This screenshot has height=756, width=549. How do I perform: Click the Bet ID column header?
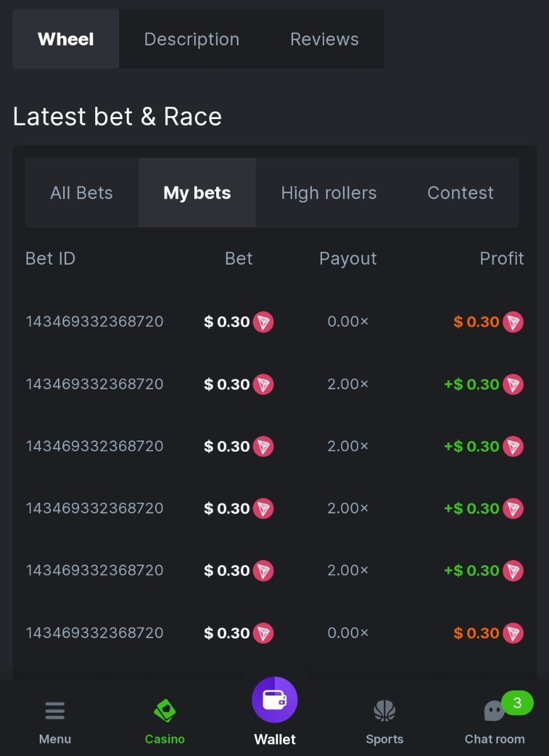click(x=50, y=258)
